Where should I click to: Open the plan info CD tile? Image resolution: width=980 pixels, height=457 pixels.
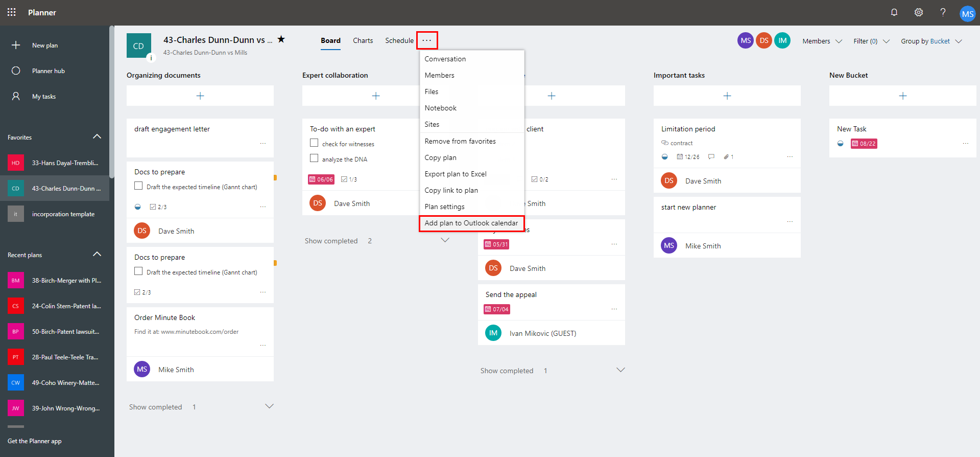coord(139,46)
